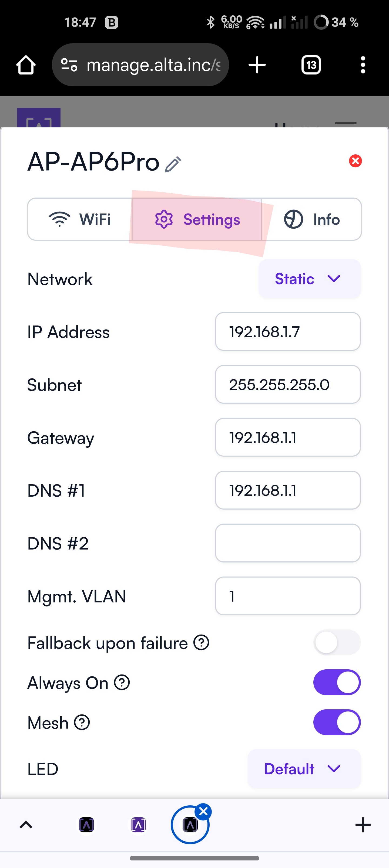Open the tab switcher showing 13 tabs
The image size is (389, 868).
(311, 65)
